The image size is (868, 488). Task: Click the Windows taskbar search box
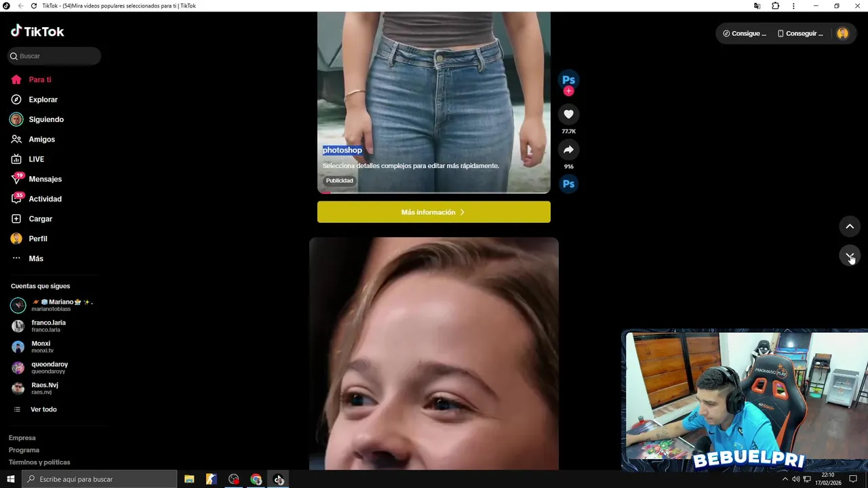[x=100, y=479]
